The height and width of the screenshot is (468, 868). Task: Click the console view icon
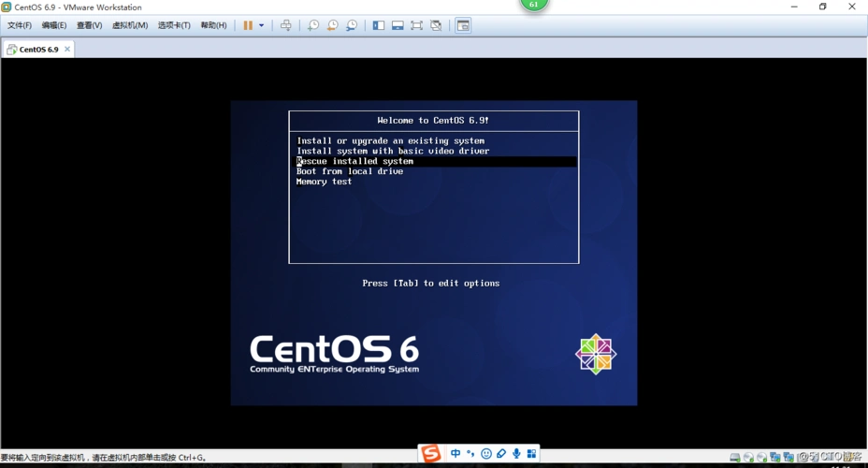(463, 25)
